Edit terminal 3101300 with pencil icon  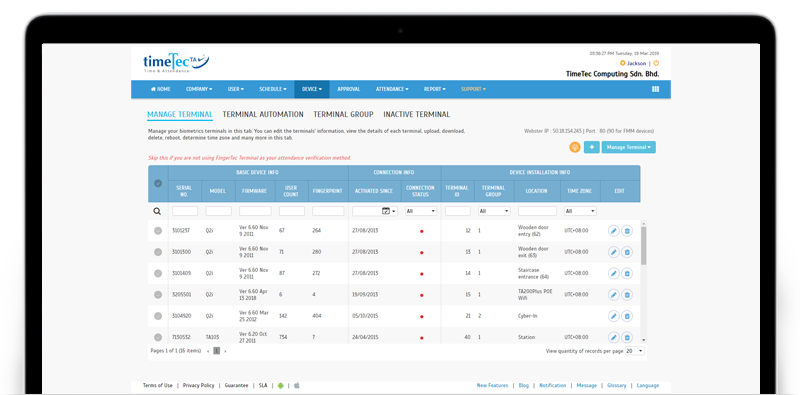click(x=614, y=252)
